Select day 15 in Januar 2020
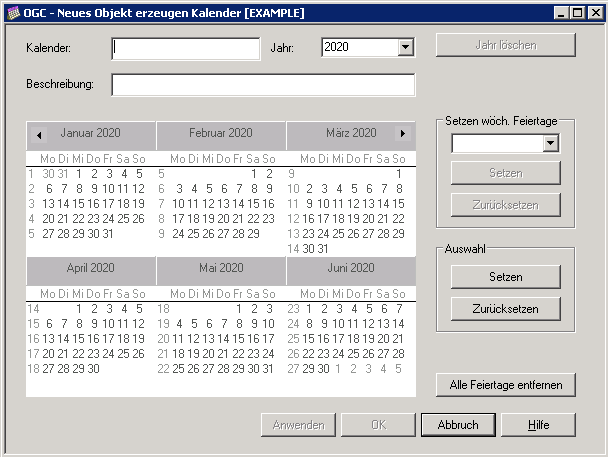 [78, 204]
